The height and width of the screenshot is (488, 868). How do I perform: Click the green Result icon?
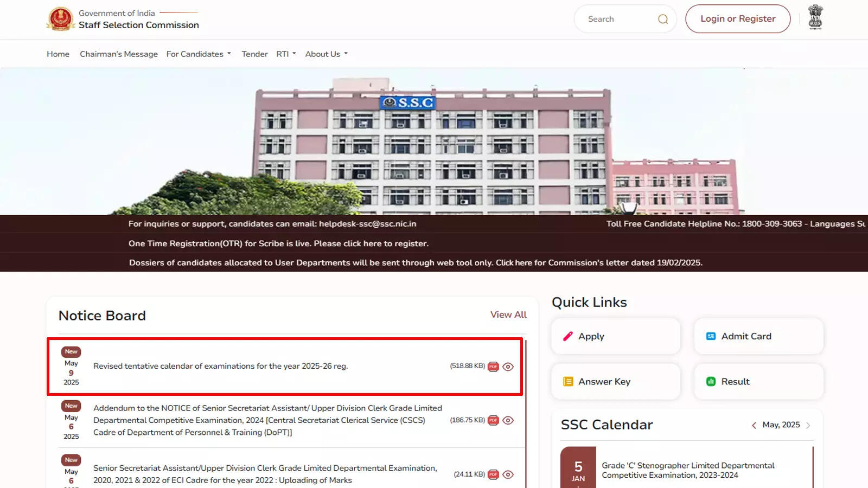click(711, 382)
